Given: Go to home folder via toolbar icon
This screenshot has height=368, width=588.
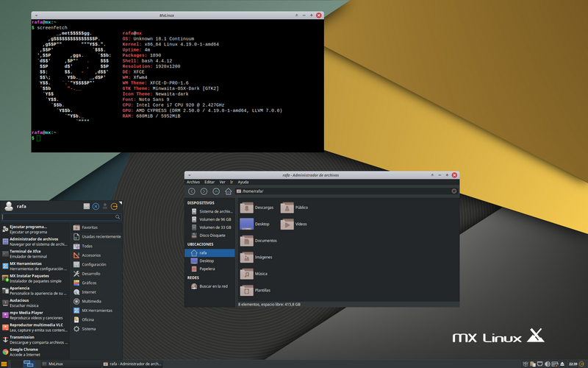Looking at the screenshot, I should [228, 191].
